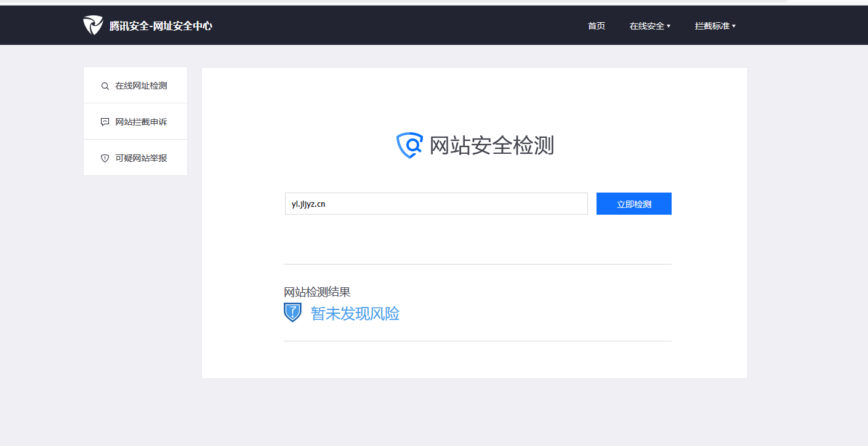
Task: Click the blue shield logo next to 网站安全检测
Action: click(x=409, y=145)
